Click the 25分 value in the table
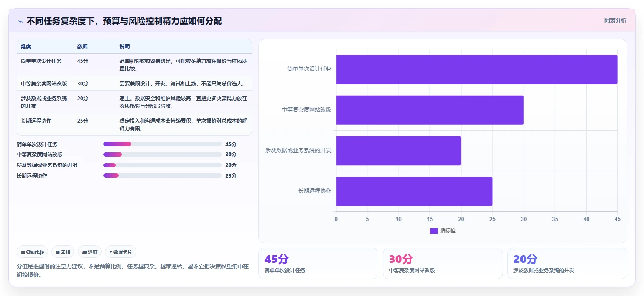The height and width of the screenshot is (296, 644). coord(83,121)
